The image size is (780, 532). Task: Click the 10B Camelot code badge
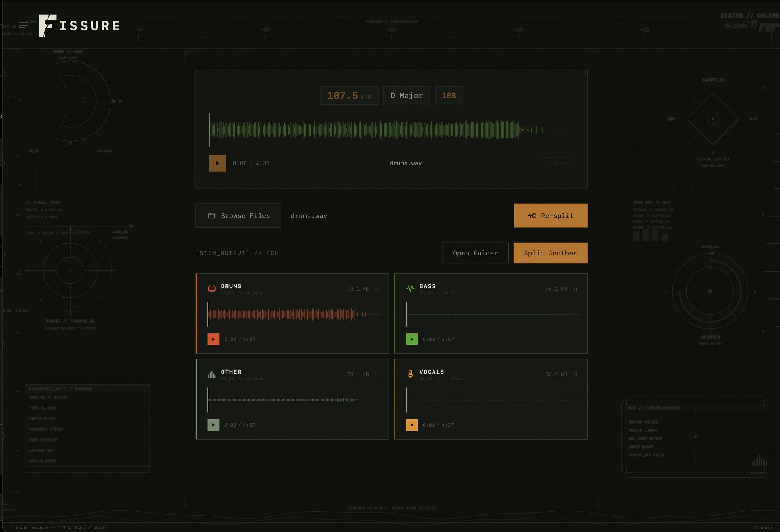point(448,96)
